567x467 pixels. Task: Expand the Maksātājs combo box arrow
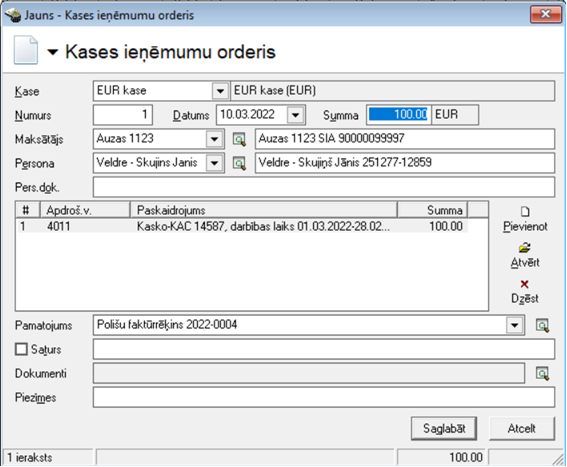click(214, 139)
